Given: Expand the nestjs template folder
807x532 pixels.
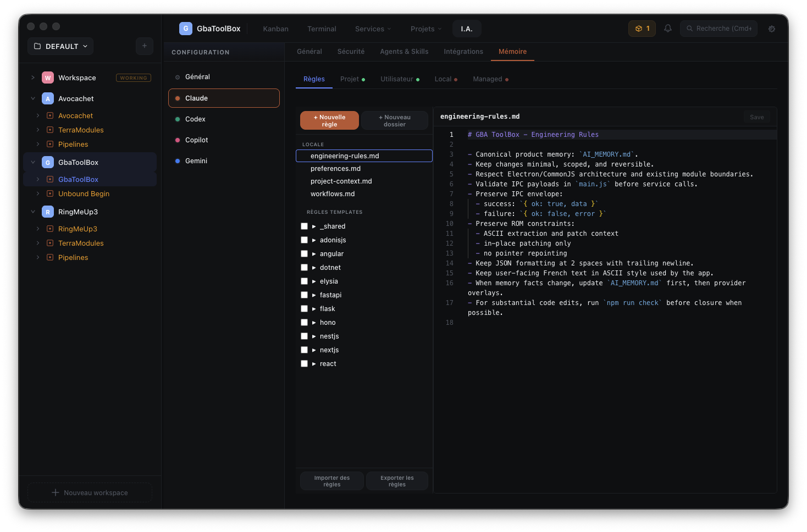Looking at the screenshot, I should 314,336.
